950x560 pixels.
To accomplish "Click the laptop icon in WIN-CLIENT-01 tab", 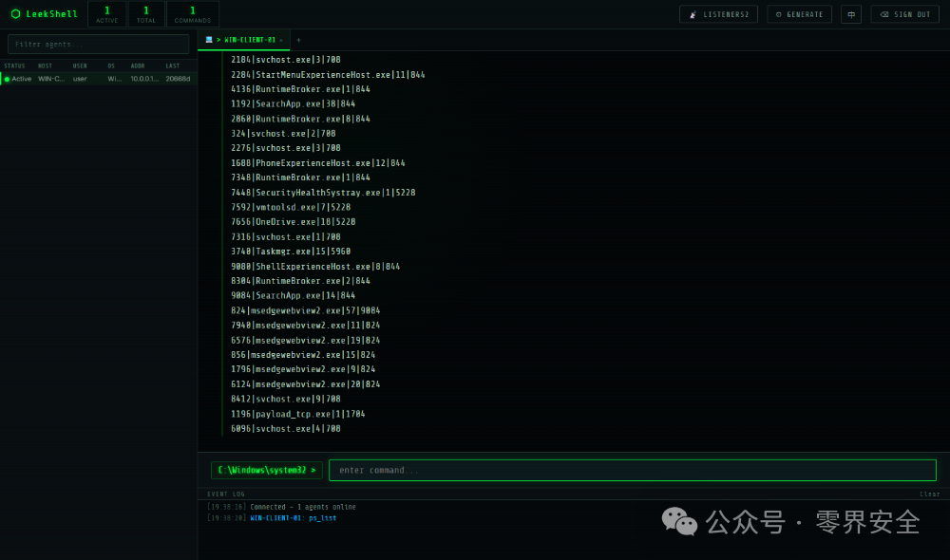I will point(209,39).
